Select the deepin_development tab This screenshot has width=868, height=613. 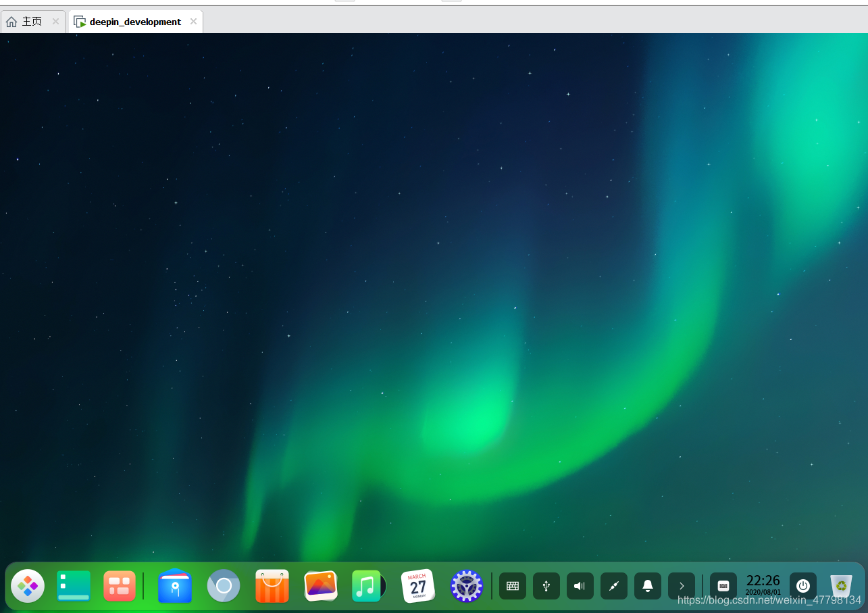tap(135, 22)
